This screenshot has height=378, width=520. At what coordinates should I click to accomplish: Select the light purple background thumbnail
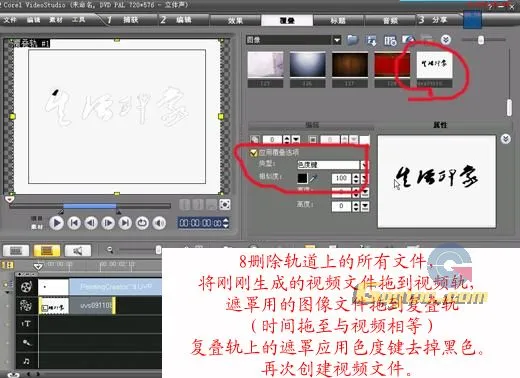[265, 64]
